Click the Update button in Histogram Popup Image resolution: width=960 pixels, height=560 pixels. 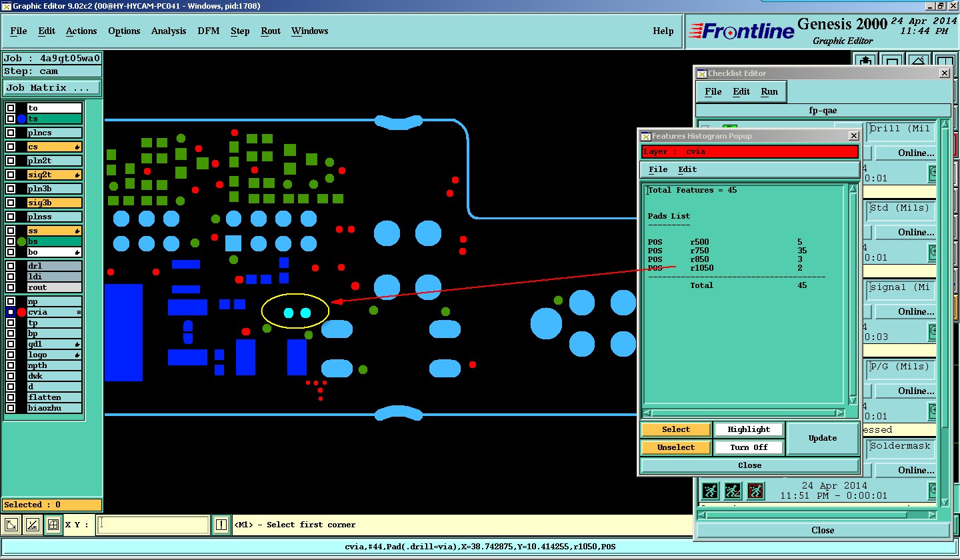pyautogui.click(x=823, y=438)
